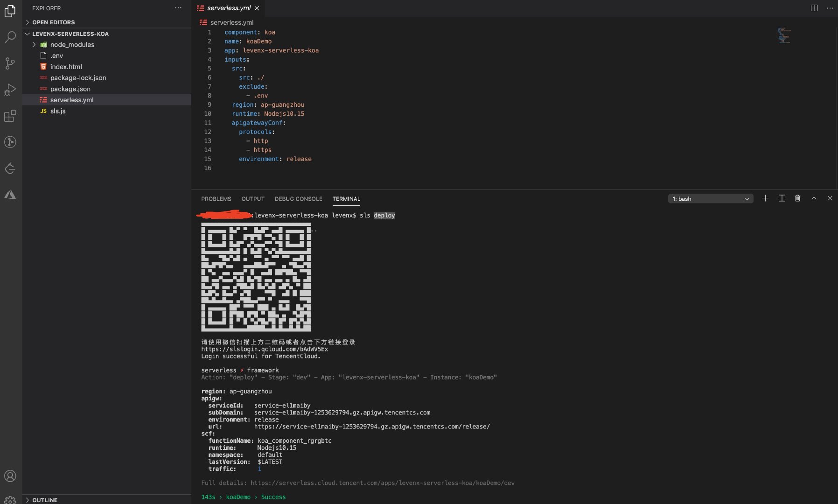Close the terminal panel
Screen dimensions: 838x504
coord(830,198)
